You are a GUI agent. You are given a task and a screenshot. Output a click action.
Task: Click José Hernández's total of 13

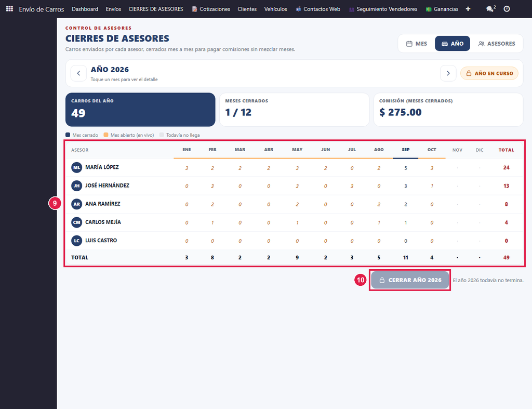click(506, 186)
